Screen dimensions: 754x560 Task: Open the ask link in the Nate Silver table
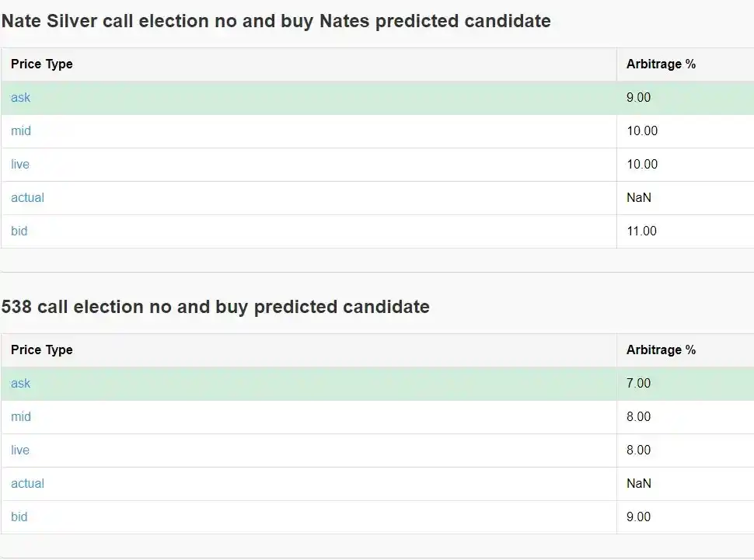tap(19, 97)
